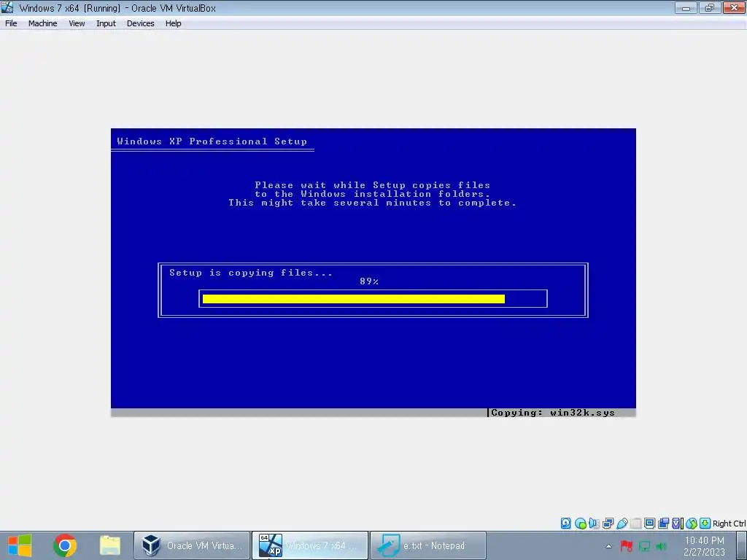
Task: Click the Setup is copying files text
Action: click(x=251, y=273)
